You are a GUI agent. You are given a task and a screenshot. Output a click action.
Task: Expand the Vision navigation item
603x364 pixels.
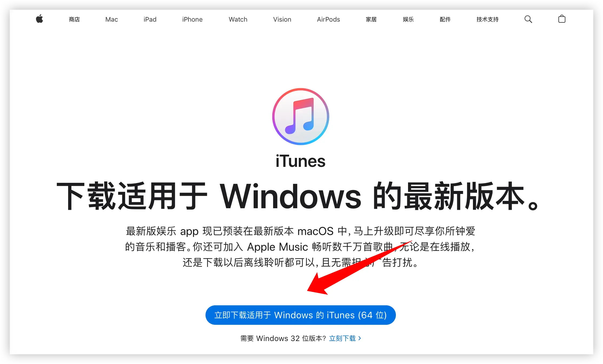point(282,19)
